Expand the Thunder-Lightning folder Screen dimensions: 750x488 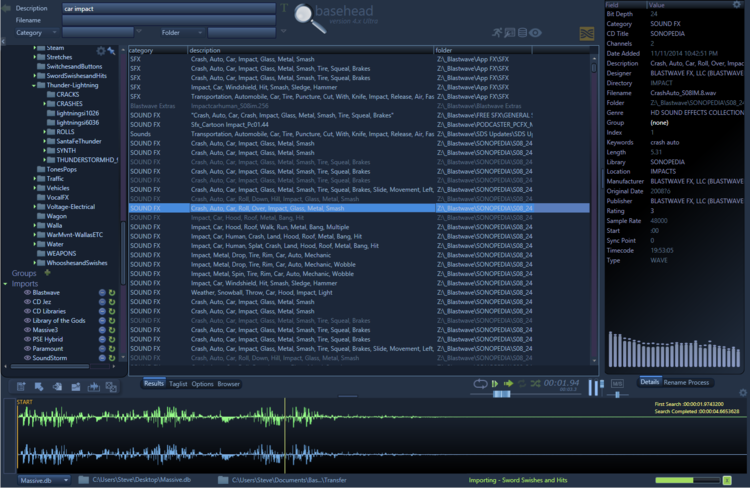point(36,85)
